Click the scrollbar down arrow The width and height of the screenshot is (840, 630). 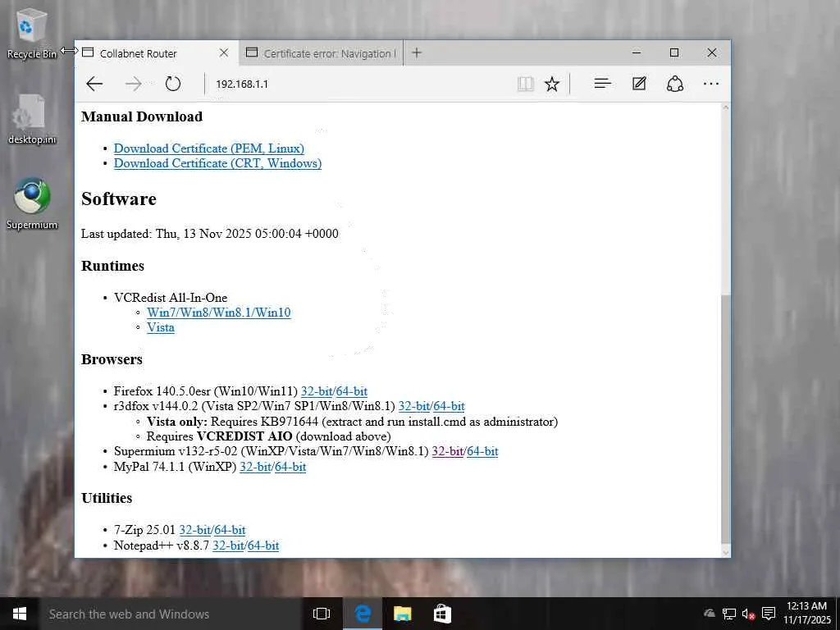tap(726, 552)
